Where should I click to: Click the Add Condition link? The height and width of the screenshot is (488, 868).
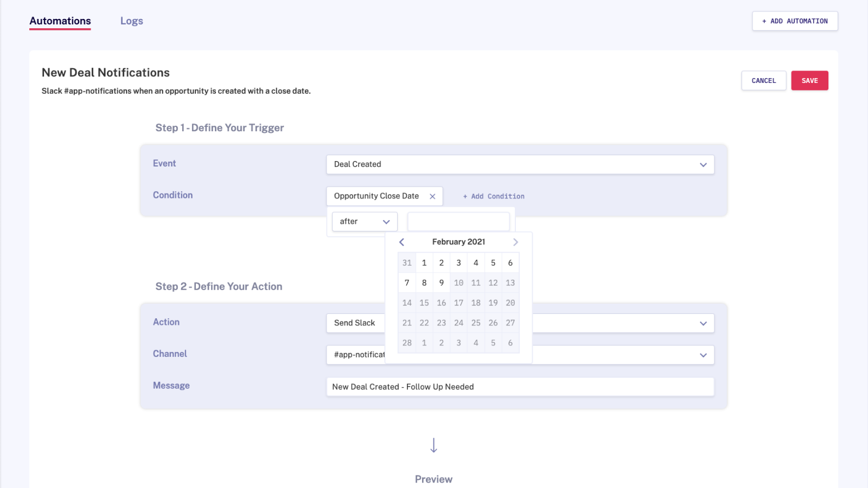click(x=494, y=196)
